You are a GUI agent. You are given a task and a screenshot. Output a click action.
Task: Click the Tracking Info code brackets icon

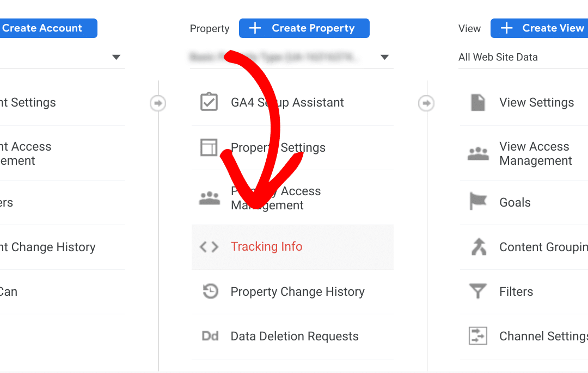point(209,247)
